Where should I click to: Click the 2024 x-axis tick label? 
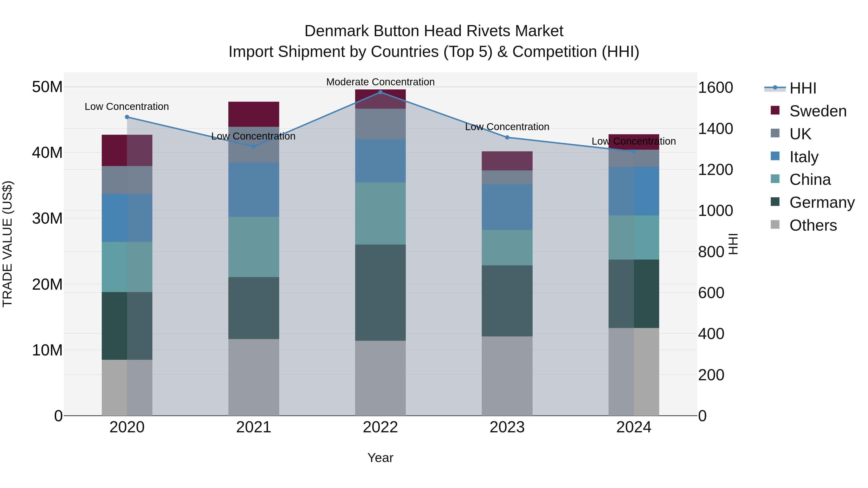[x=634, y=427]
